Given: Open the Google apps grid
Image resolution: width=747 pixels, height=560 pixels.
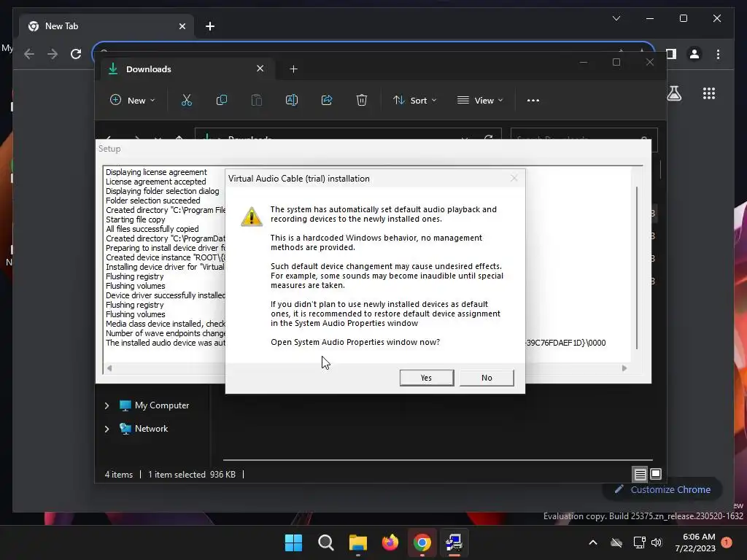Looking at the screenshot, I should (x=709, y=93).
